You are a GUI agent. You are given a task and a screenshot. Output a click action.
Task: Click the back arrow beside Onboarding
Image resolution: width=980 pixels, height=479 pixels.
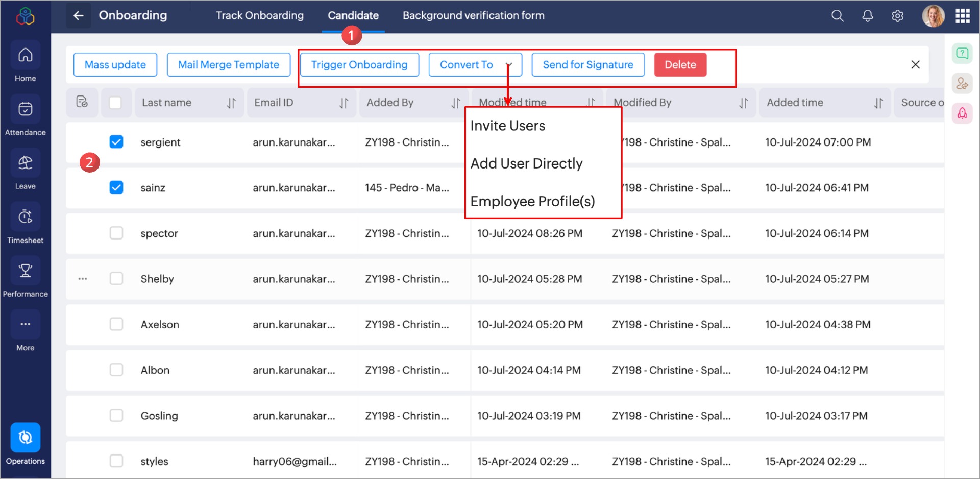tap(78, 16)
